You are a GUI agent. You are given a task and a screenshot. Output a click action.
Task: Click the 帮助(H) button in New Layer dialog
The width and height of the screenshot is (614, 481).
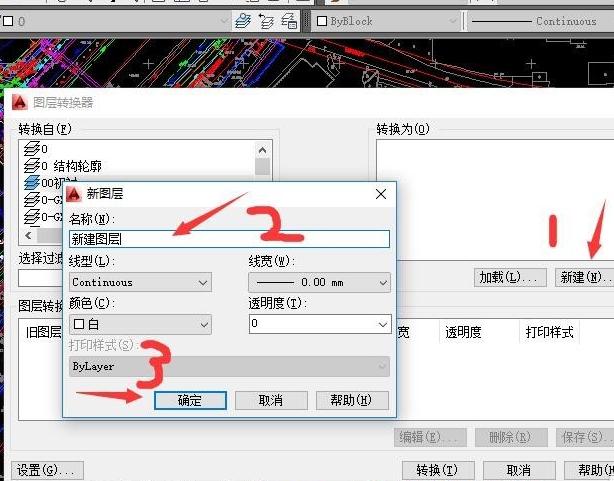point(352,400)
